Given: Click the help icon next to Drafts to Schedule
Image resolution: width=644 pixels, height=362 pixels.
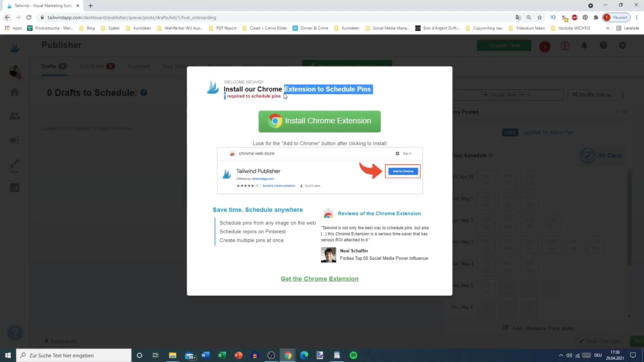Looking at the screenshot, I should [x=144, y=93].
